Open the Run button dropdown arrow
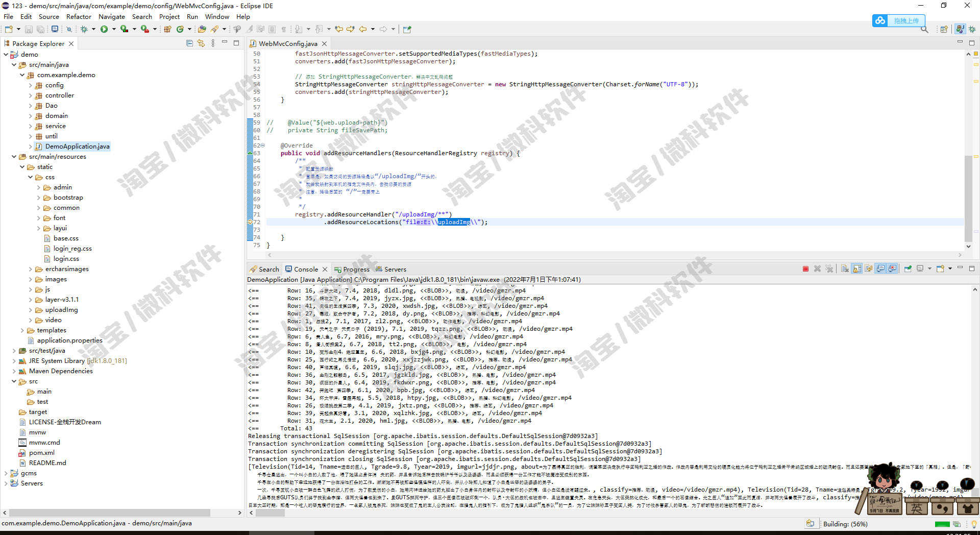This screenshot has height=535, width=980. 114,29
